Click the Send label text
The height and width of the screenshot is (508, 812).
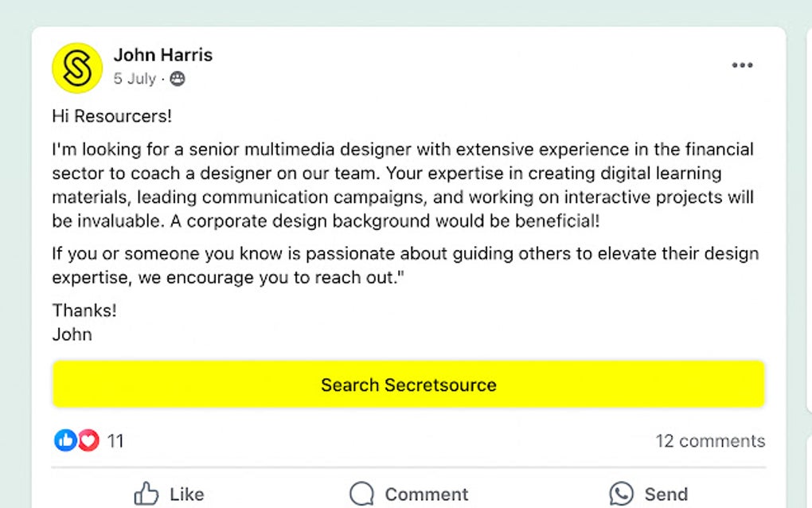coord(666,494)
